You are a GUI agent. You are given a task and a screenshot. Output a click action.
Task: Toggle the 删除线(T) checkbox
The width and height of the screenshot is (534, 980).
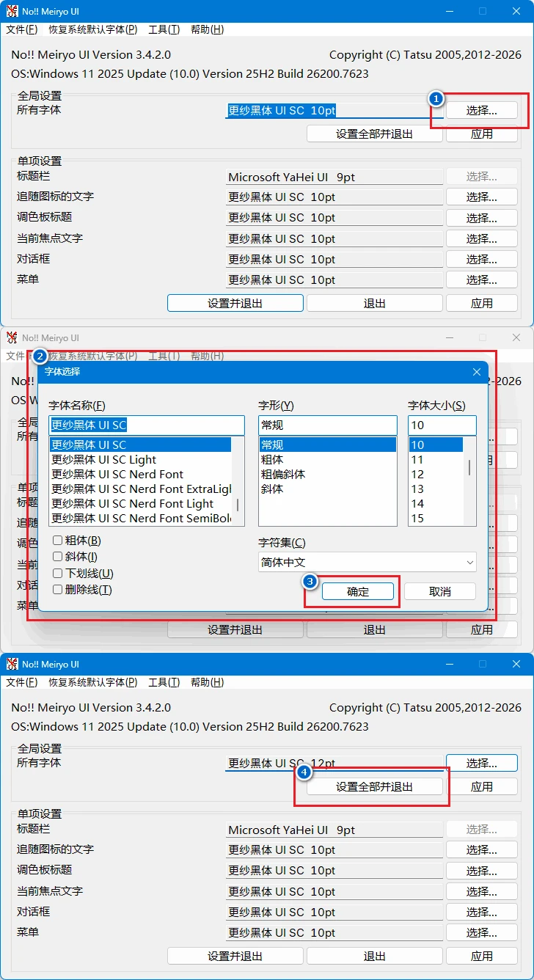(58, 590)
